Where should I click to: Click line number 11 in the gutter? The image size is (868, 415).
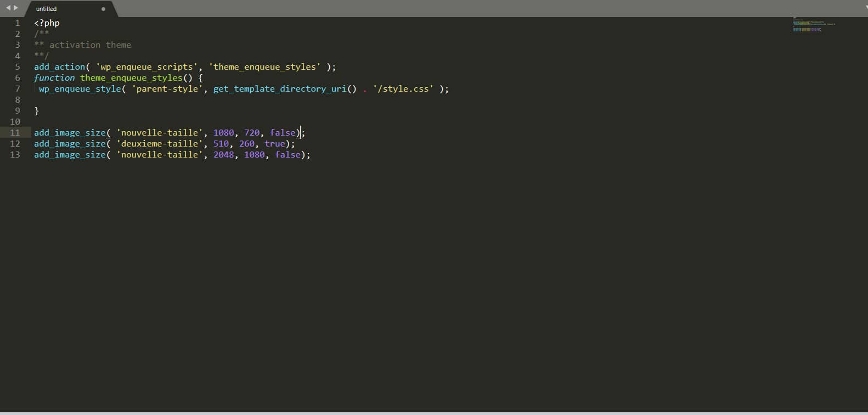pyautogui.click(x=15, y=132)
